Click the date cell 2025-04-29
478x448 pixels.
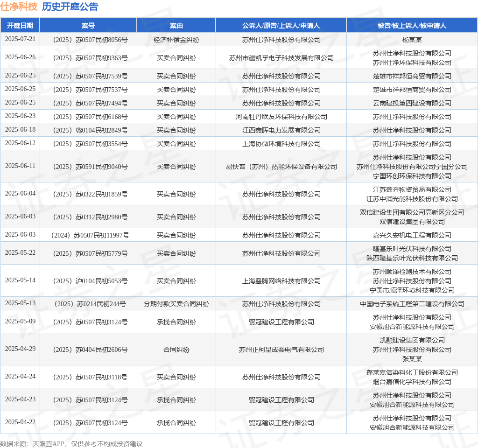pyautogui.click(x=20, y=349)
